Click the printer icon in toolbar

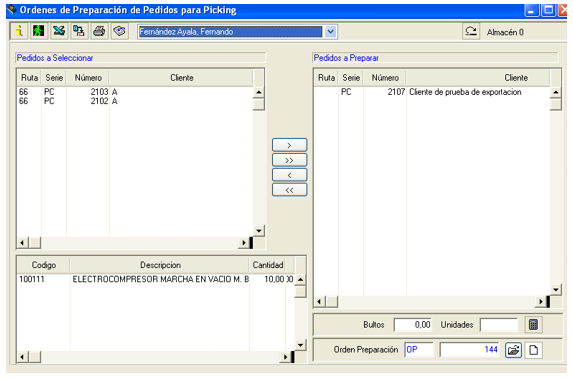99,31
